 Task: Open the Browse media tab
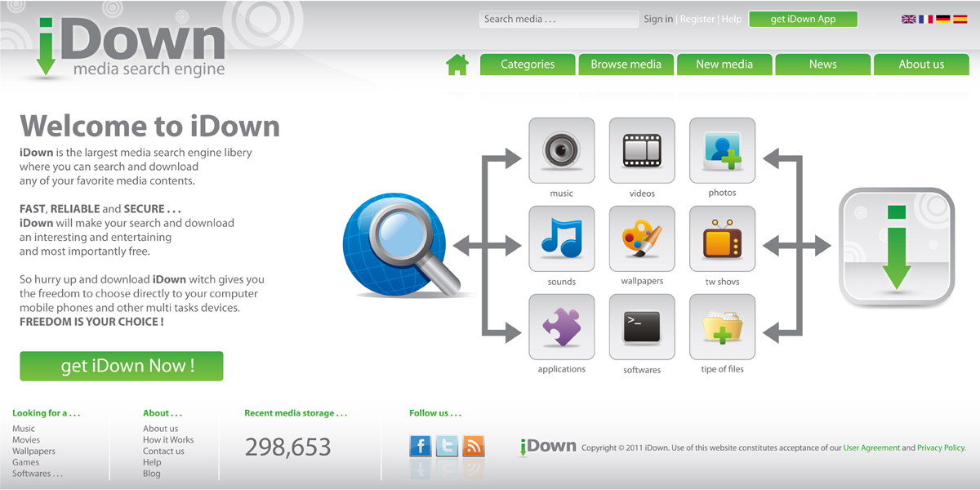pos(626,65)
